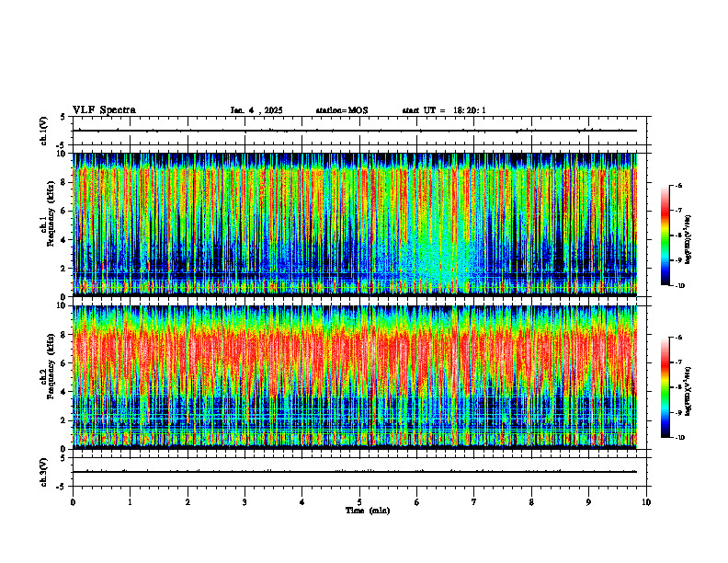Click the "ch.1(V)" waveform axis label
The width and height of the screenshot is (728, 563).
coord(44,131)
